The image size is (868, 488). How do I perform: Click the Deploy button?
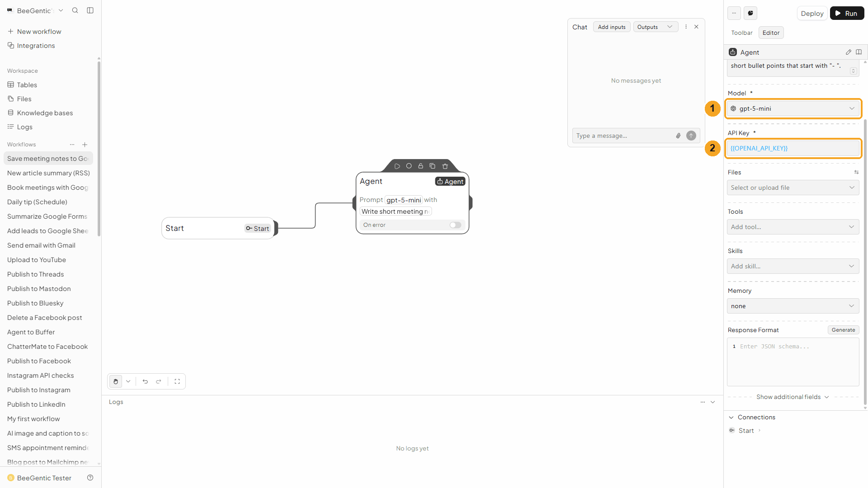point(812,13)
